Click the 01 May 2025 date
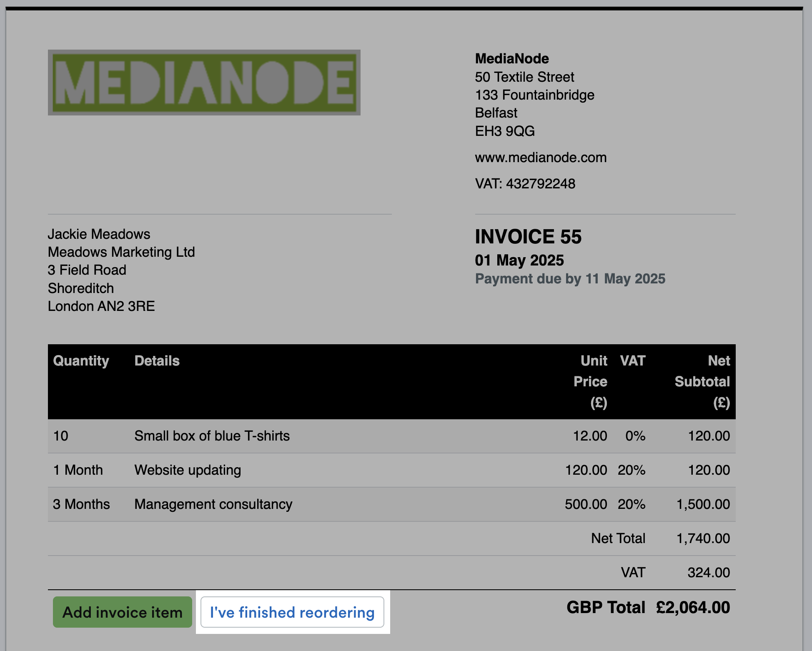 tap(519, 260)
